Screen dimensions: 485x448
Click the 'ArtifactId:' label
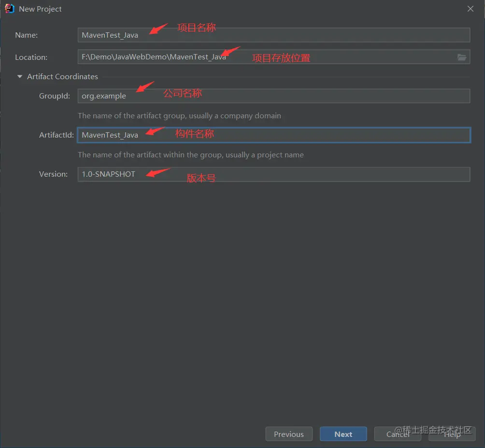point(57,135)
